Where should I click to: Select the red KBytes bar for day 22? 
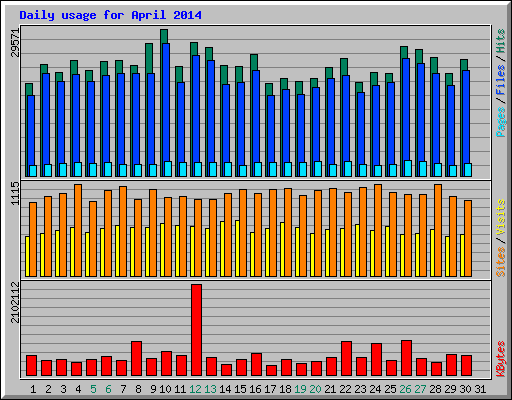tap(346, 359)
